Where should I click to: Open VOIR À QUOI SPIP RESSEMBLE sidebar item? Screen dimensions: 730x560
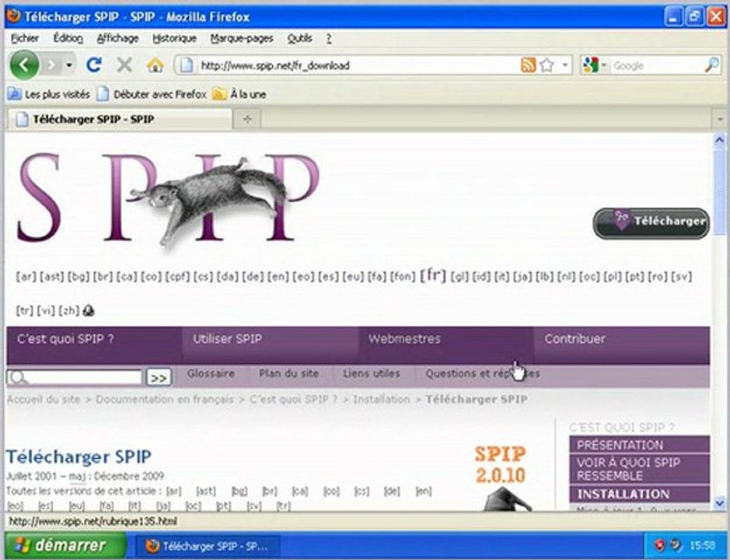(x=640, y=469)
